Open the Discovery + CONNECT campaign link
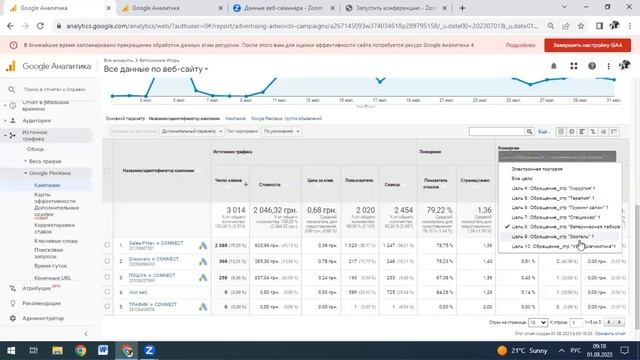Image resolution: width=640 pixels, height=360 pixels. pos(153,259)
